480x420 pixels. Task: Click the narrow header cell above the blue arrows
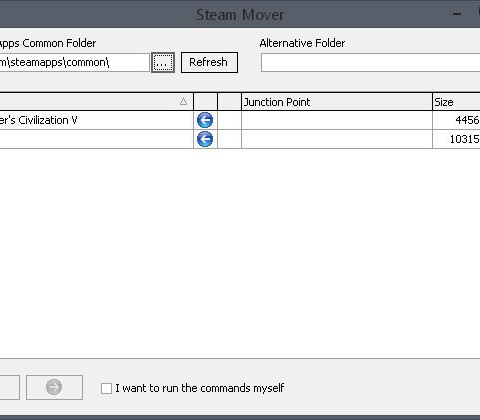(x=205, y=102)
